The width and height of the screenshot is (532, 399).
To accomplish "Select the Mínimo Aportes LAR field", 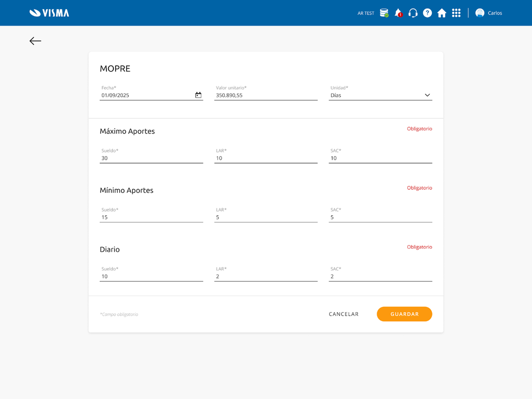I will (x=266, y=217).
